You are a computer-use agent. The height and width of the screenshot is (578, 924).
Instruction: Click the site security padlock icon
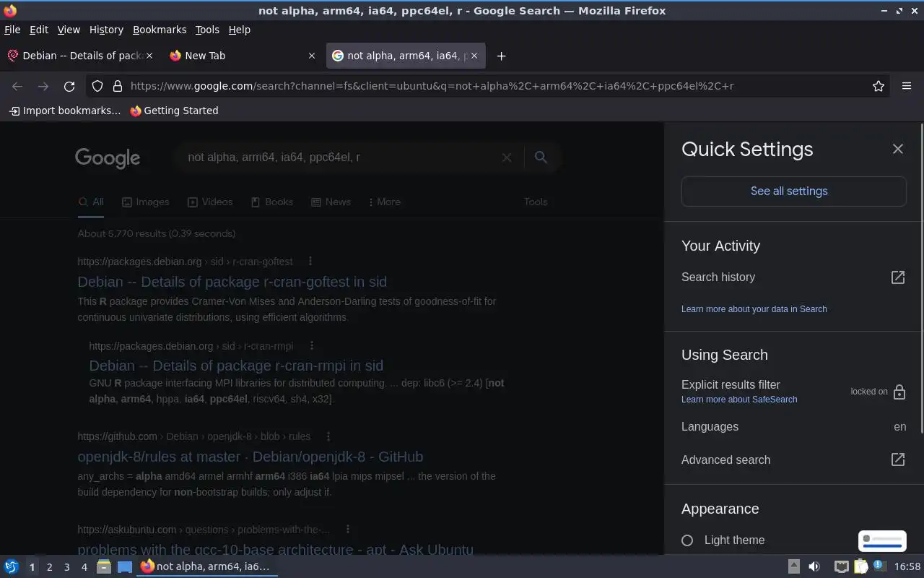118,86
